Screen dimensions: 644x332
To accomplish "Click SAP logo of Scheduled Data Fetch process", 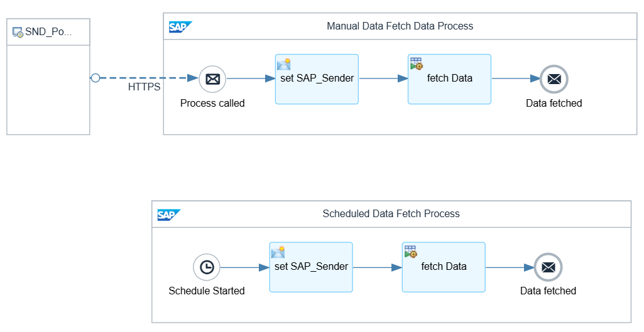I will (168, 215).
